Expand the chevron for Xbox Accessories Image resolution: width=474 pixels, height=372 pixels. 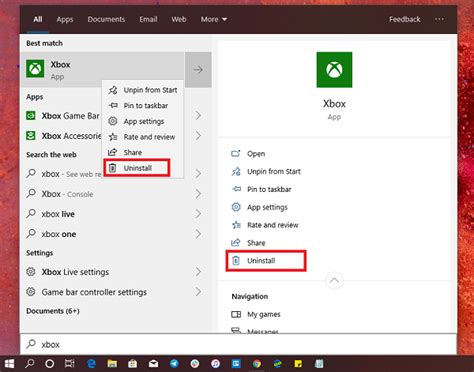pyautogui.click(x=198, y=136)
